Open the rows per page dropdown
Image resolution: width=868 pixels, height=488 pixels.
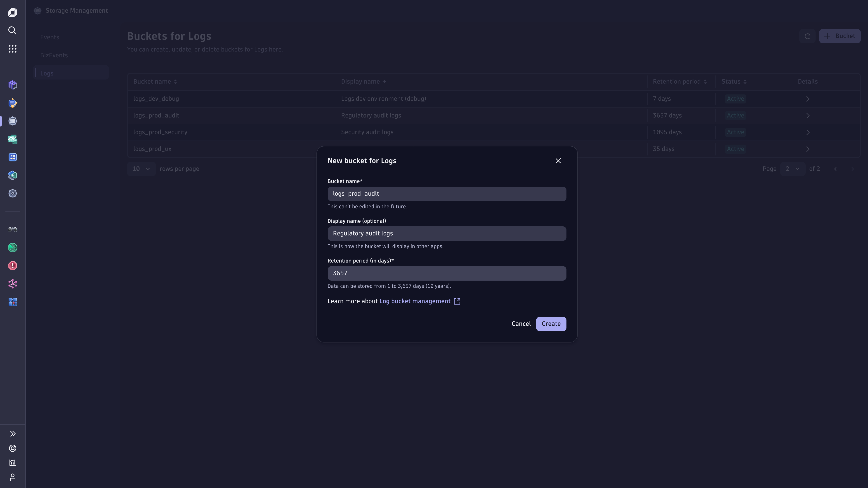[141, 169]
